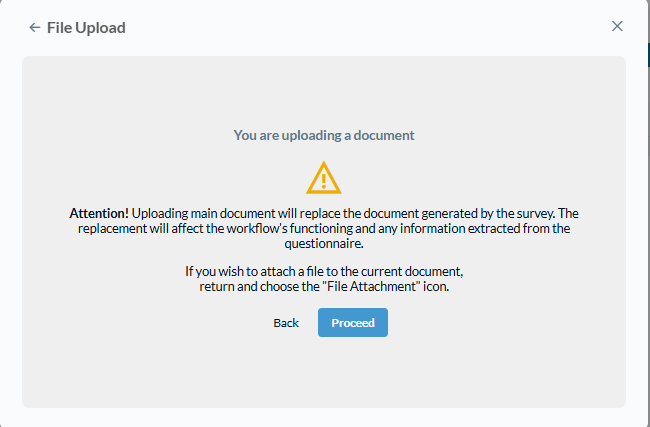This screenshot has width=650, height=427.
Task: Click the quoted File Attachment text
Action: pyautogui.click(x=371, y=286)
